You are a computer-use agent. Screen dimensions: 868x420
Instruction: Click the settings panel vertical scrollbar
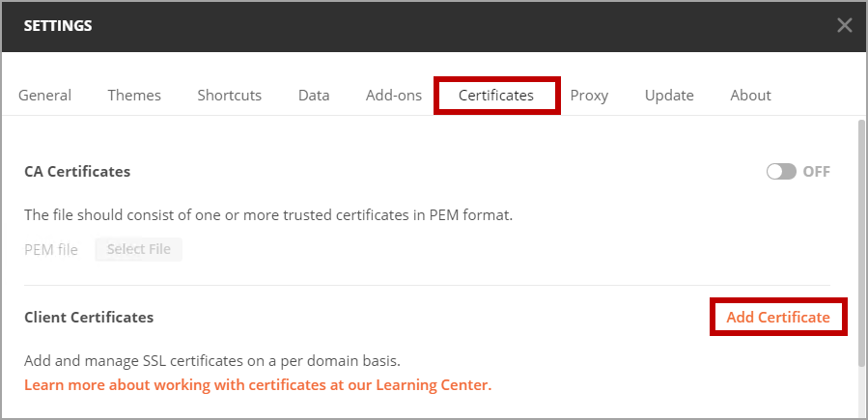pos(860,241)
